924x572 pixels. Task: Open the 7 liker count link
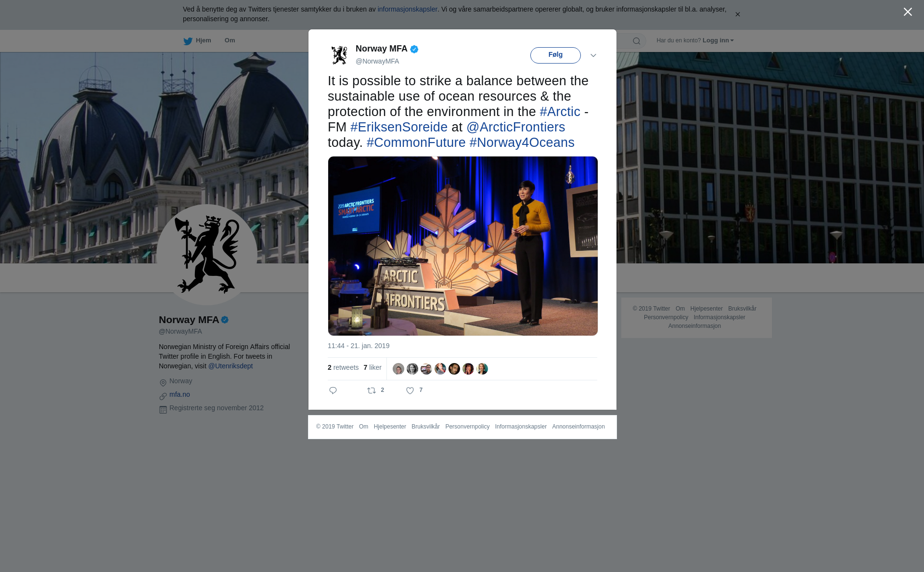372,367
